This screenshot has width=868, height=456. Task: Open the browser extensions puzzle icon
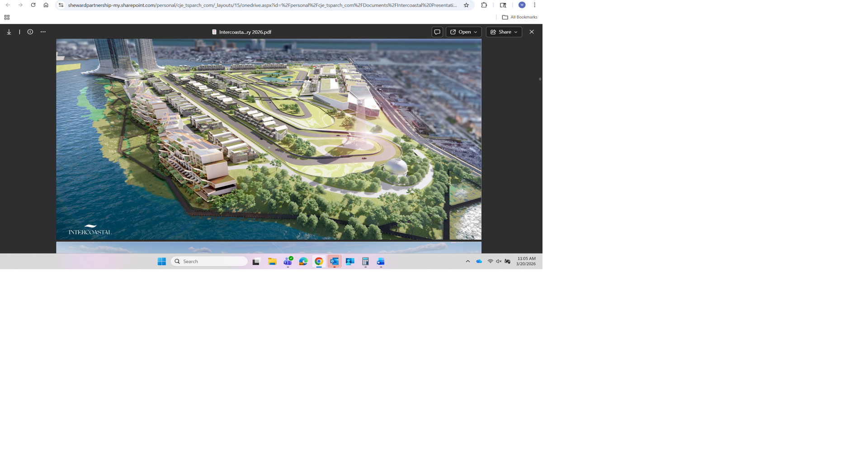[x=484, y=5]
